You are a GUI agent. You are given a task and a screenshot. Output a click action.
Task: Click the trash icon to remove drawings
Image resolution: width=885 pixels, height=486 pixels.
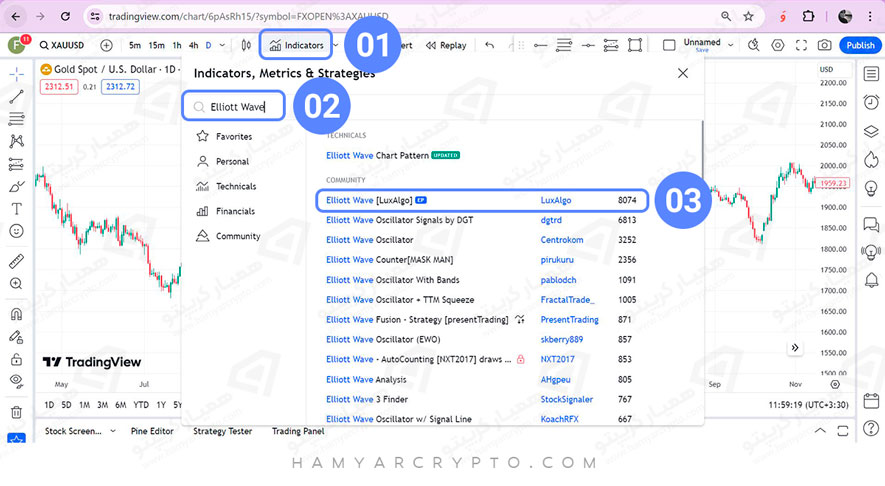(16, 411)
